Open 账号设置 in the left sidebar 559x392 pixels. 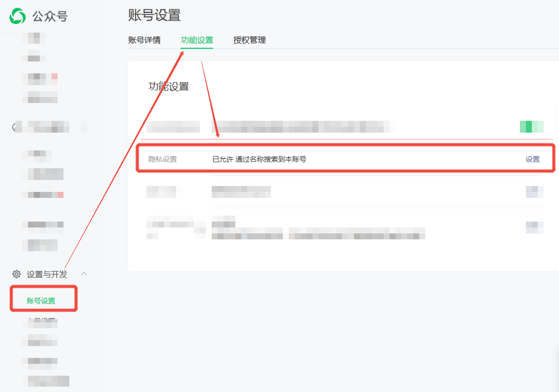pos(41,301)
